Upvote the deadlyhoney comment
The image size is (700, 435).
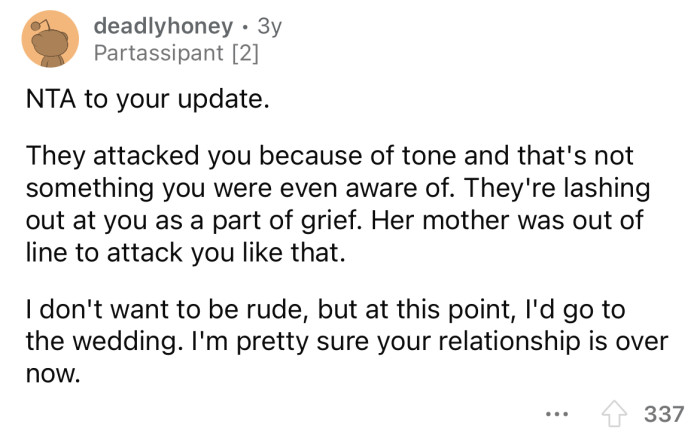[614, 414]
